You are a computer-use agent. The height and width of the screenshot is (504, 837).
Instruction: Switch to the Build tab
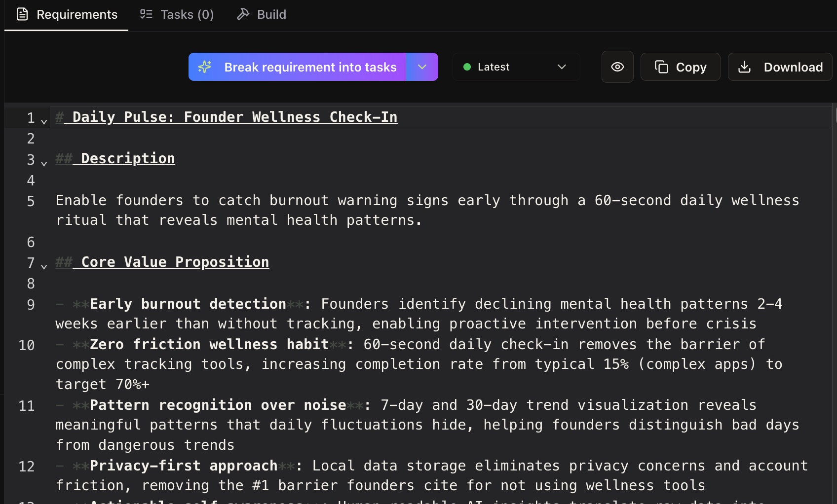[271, 14]
